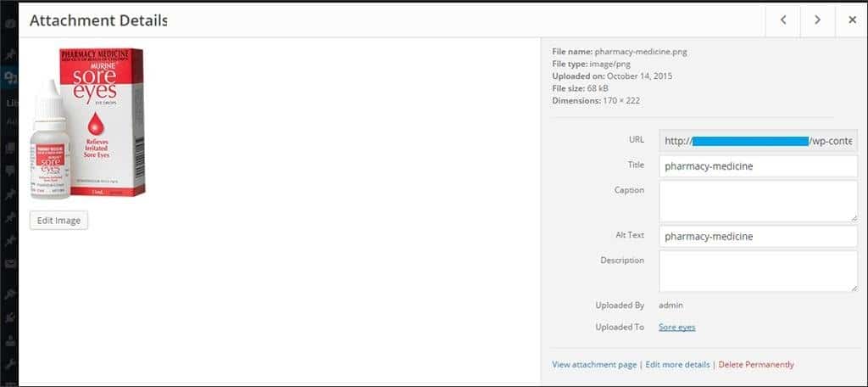Screen dimensions: 868x387
Task: Click the Caption field label
Action: click(x=630, y=190)
